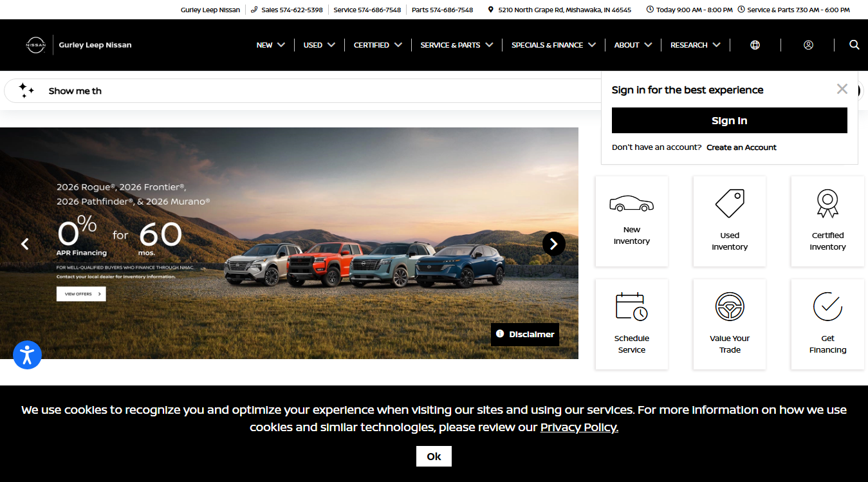The height and width of the screenshot is (482, 868).
Task: Click Gurley Leep Nissan top-bar text
Action: [x=210, y=10]
